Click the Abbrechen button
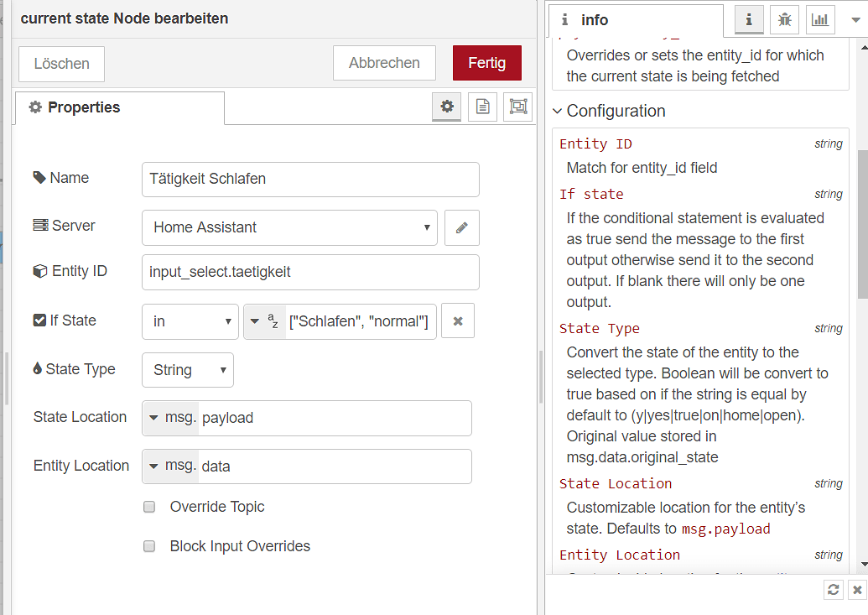 click(384, 62)
